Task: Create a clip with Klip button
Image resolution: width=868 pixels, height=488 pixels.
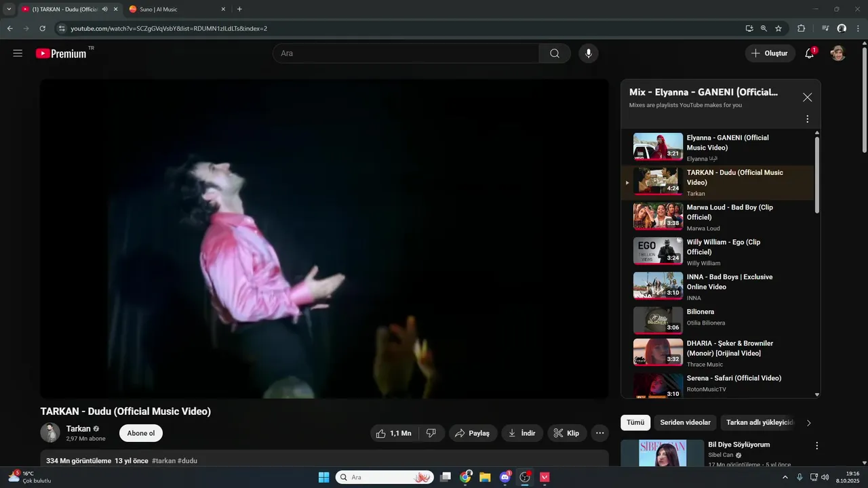Action: point(567,433)
